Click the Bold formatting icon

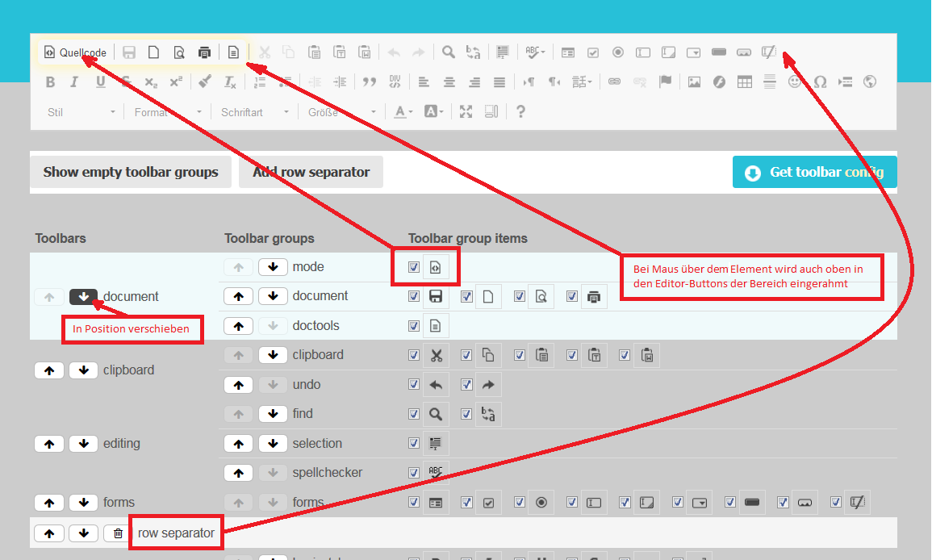point(50,82)
